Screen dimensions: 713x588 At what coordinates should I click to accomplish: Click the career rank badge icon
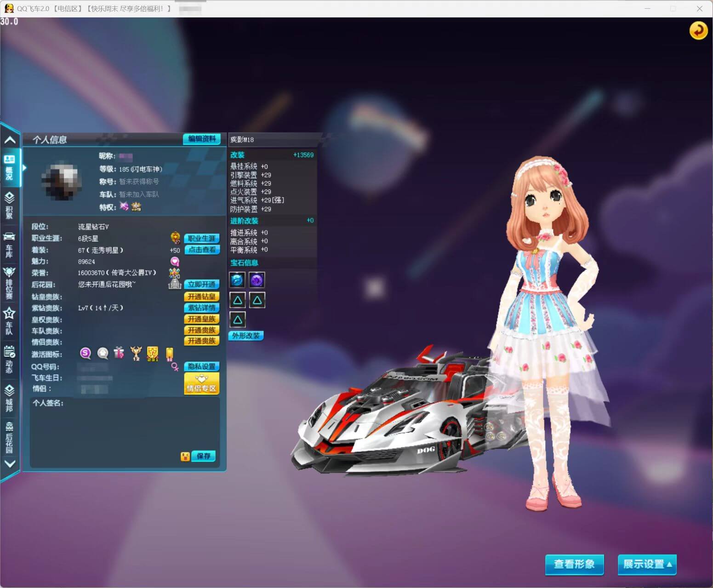coord(175,238)
